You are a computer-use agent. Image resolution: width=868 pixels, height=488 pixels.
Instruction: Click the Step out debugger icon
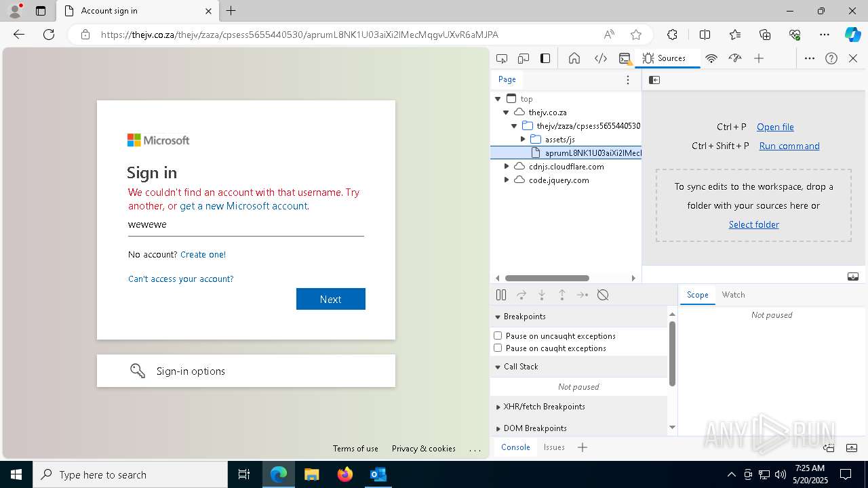click(562, 295)
